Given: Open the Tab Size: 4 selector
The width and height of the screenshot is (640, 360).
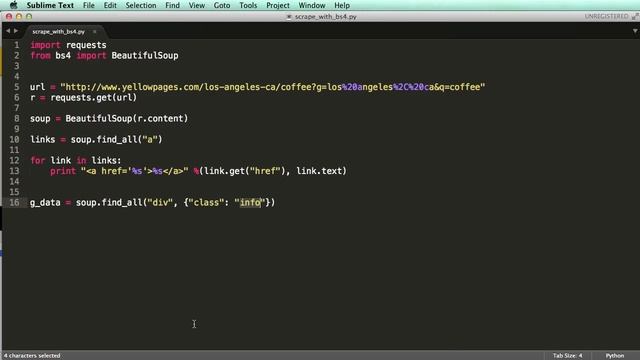Looking at the screenshot, I should coord(567,356).
